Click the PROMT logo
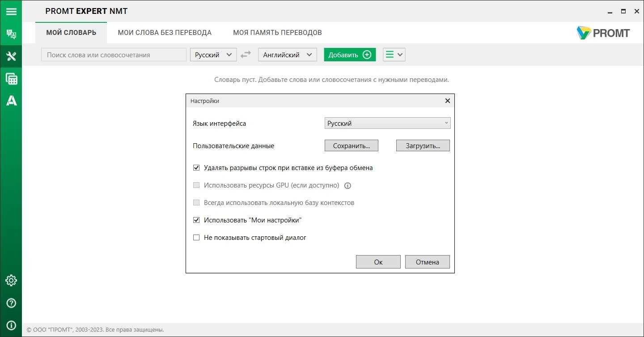The image size is (644, 337). pos(603,33)
